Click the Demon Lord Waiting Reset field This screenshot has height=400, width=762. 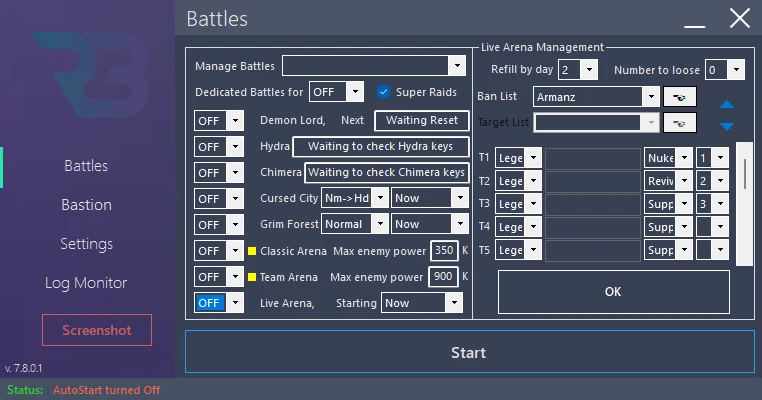click(422, 121)
